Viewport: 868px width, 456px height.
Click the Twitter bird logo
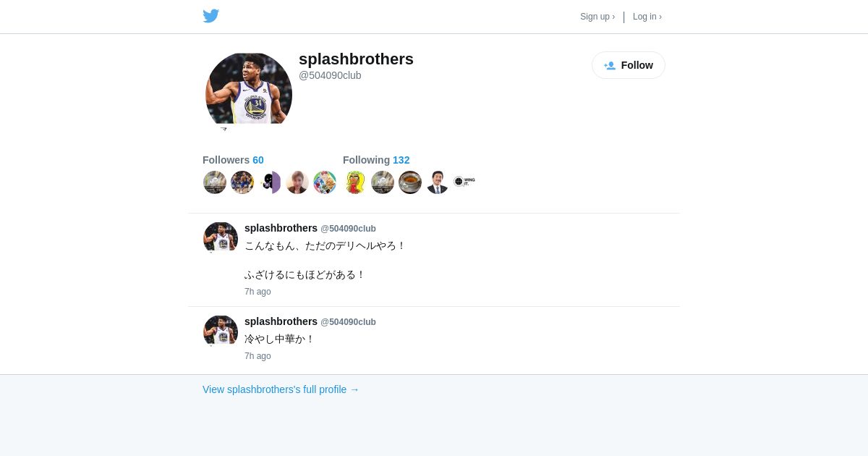click(210, 16)
